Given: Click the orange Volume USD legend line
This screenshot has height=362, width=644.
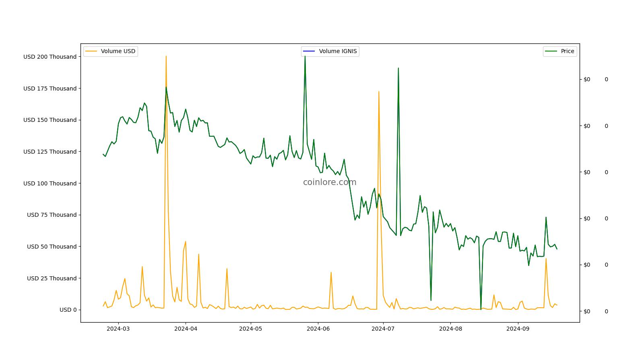Looking at the screenshot, I should (92, 51).
